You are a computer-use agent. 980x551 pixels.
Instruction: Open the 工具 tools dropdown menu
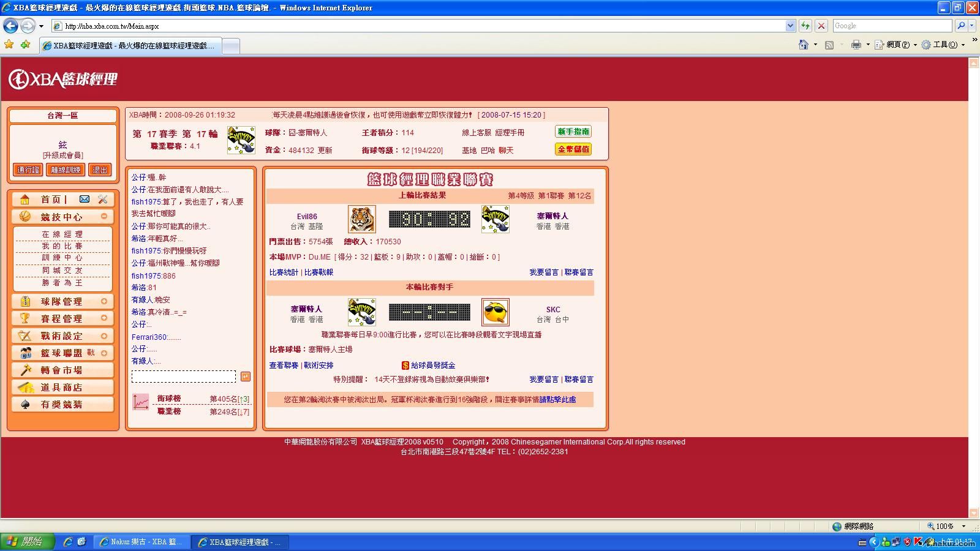coord(944,45)
